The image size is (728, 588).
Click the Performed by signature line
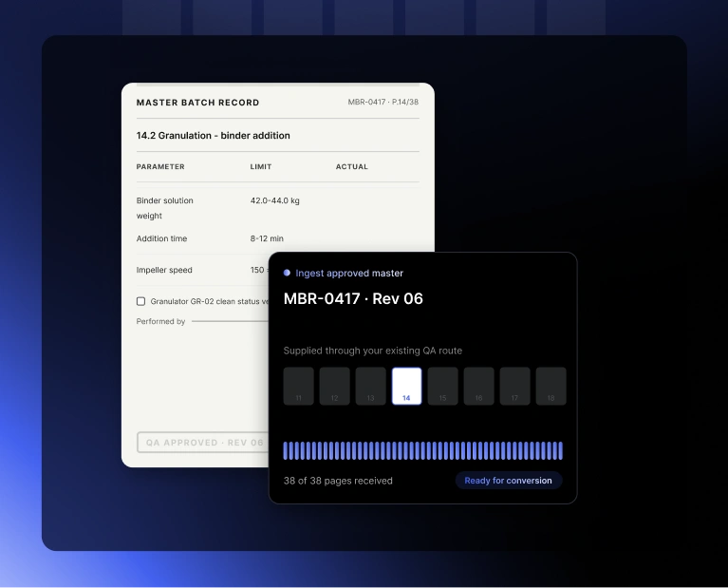[230, 321]
